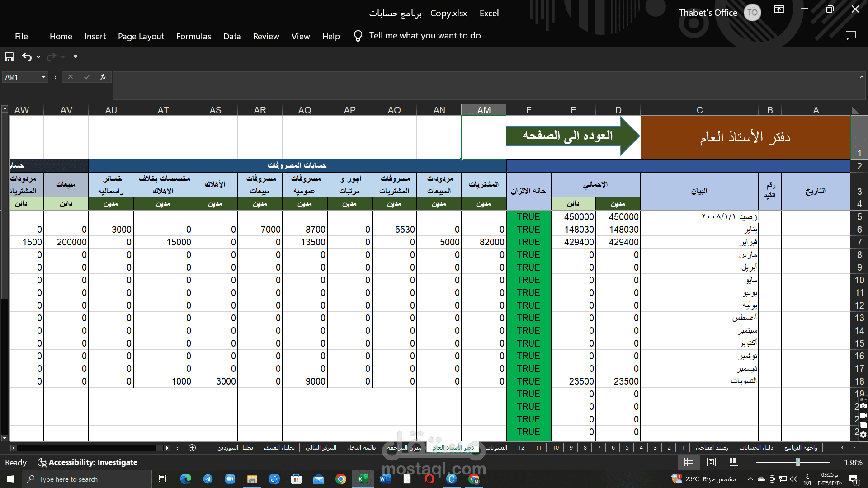
Task: Save the workbook with the floppy icon
Action: coord(9,57)
